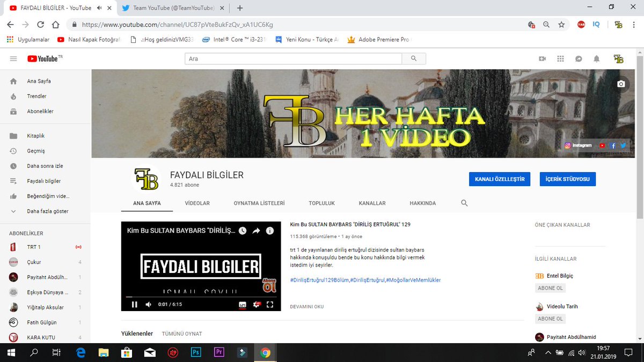Screen dimensions: 644x362
Task: Open Windows Start menu
Action: (x=10, y=353)
